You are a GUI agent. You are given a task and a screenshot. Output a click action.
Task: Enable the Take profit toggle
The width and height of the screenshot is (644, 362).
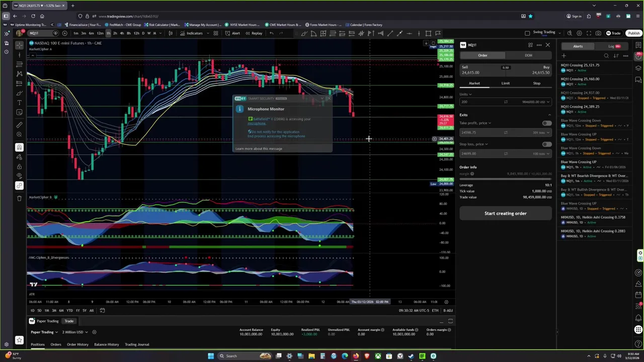click(x=546, y=123)
